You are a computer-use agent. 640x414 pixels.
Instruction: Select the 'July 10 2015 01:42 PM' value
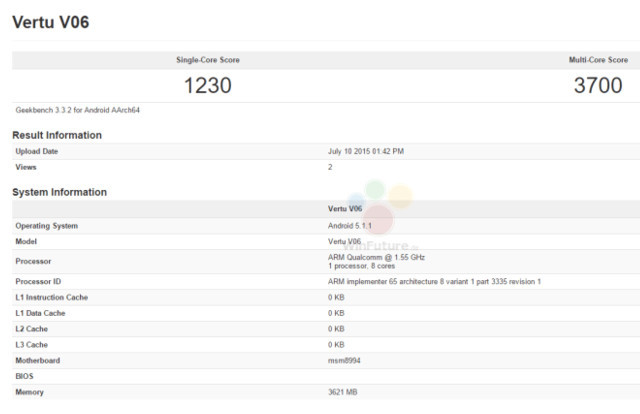click(366, 151)
